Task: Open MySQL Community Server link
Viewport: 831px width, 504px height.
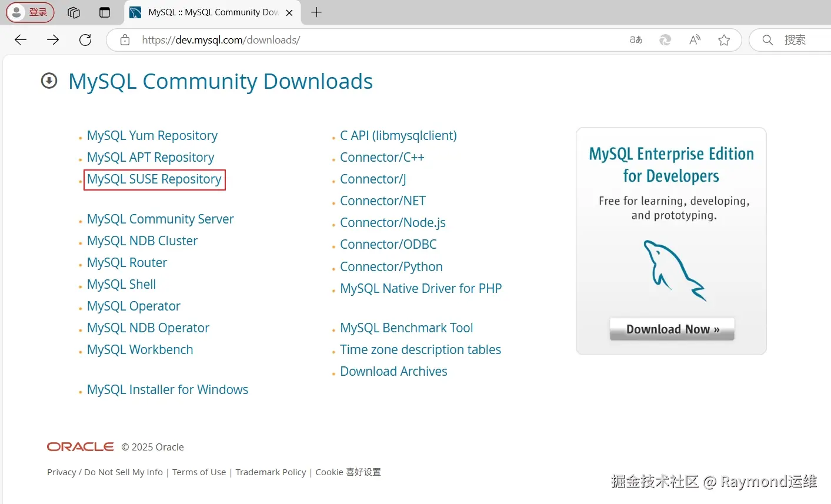Action: pos(161,219)
